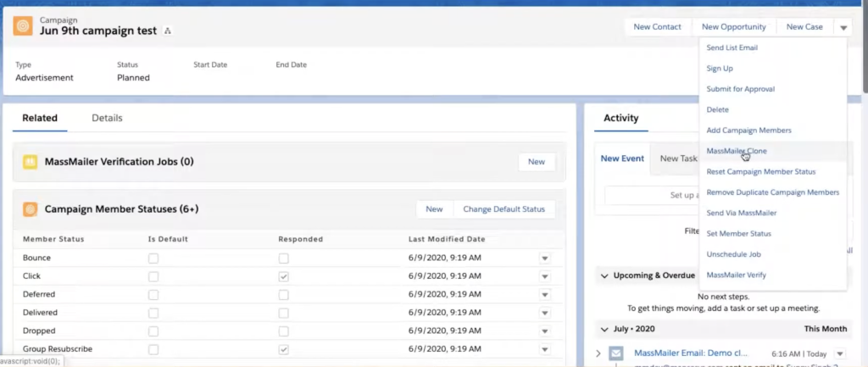Image resolution: width=868 pixels, height=367 pixels.
Task: Select the New Event tab
Action: coord(622,158)
